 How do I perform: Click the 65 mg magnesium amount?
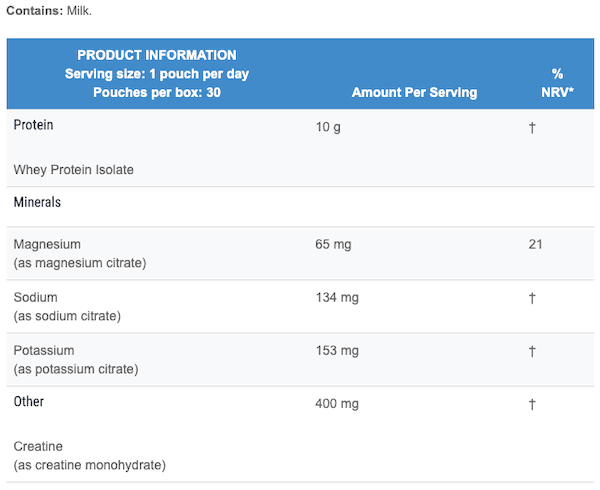pos(333,244)
